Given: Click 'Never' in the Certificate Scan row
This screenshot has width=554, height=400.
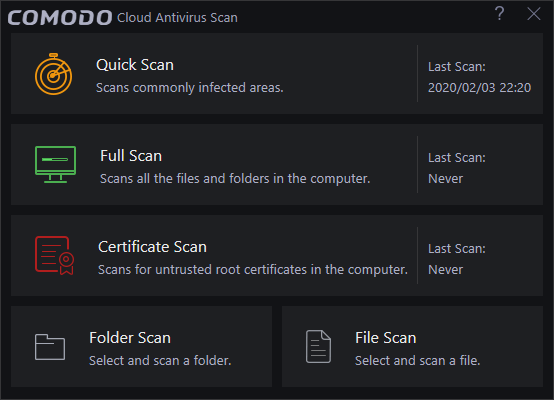Looking at the screenshot, I should pyautogui.click(x=445, y=270).
